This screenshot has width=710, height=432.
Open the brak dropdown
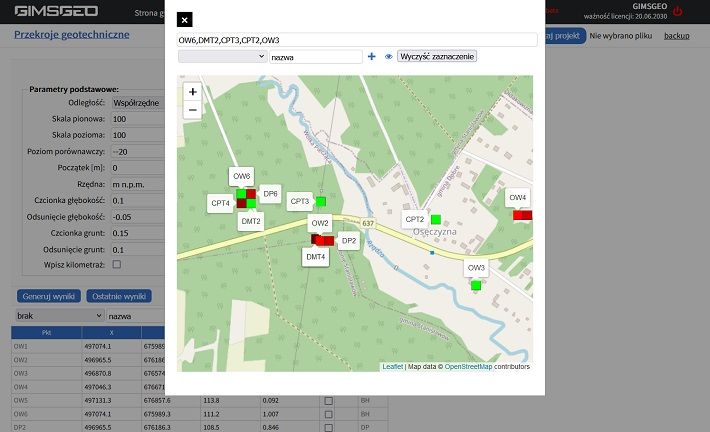tap(59, 316)
